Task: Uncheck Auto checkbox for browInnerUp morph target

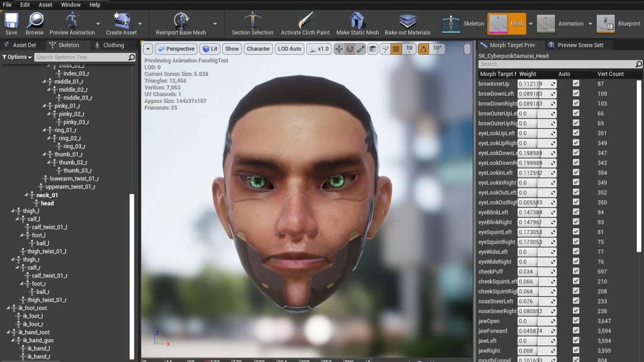Action: pos(576,83)
